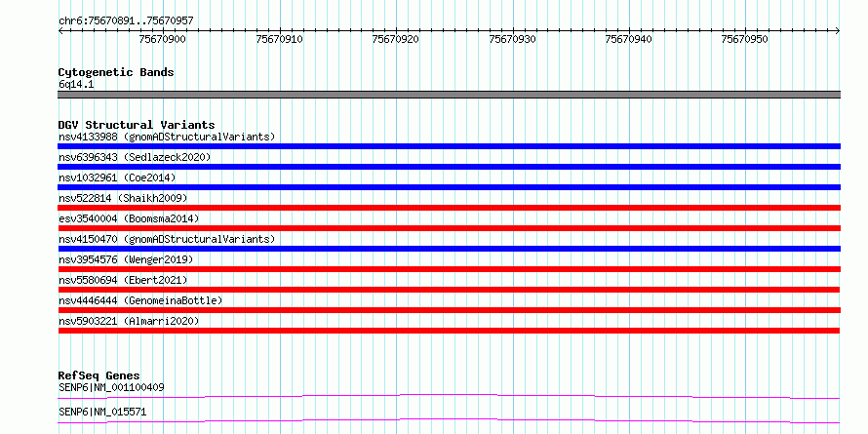868x434 pixels.
Task: Select the red bar for nsv5903221
Action: coord(449,331)
